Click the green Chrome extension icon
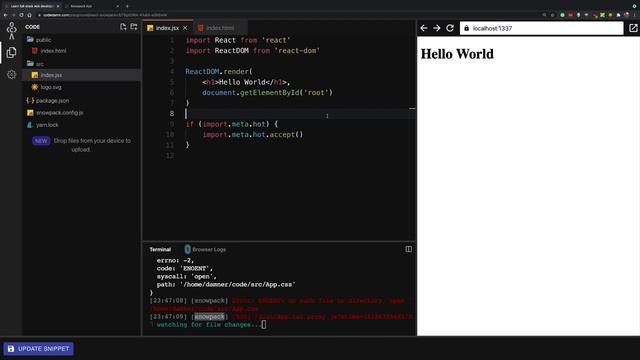 tap(562, 15)
